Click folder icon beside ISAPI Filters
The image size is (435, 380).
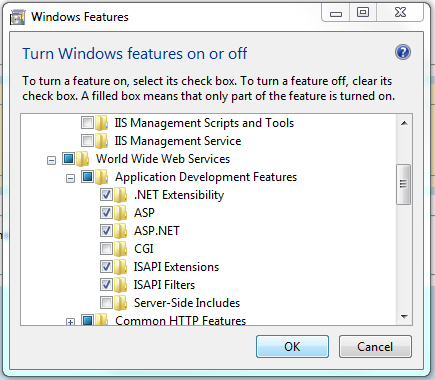click(x=120, y=285)
